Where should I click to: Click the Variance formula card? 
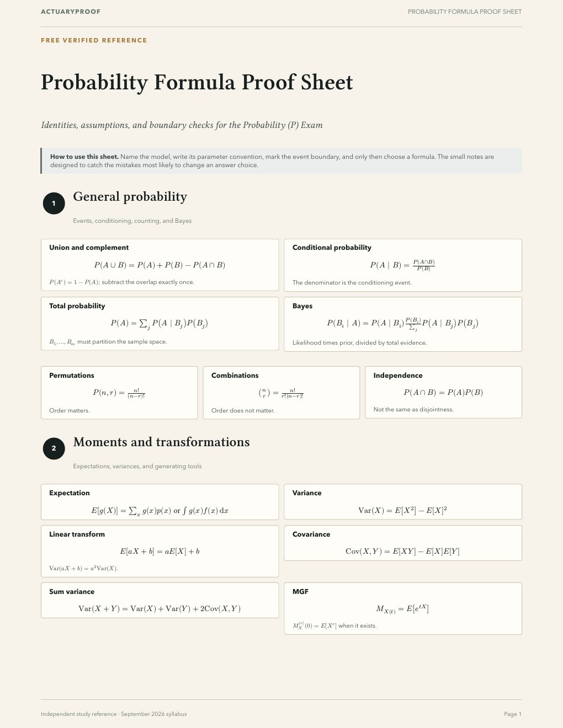pyautogui.click(x=403, y=502)
